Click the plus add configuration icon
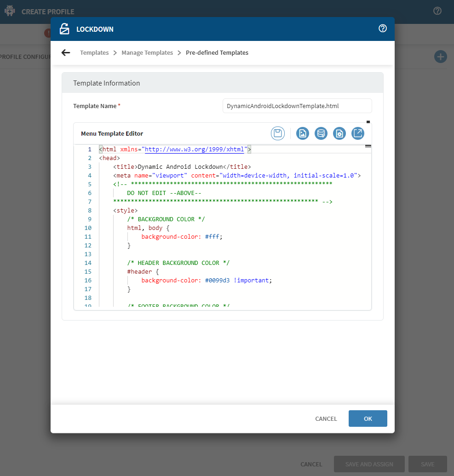The width and height of the screenshot is (454, 476). point(440,57)
